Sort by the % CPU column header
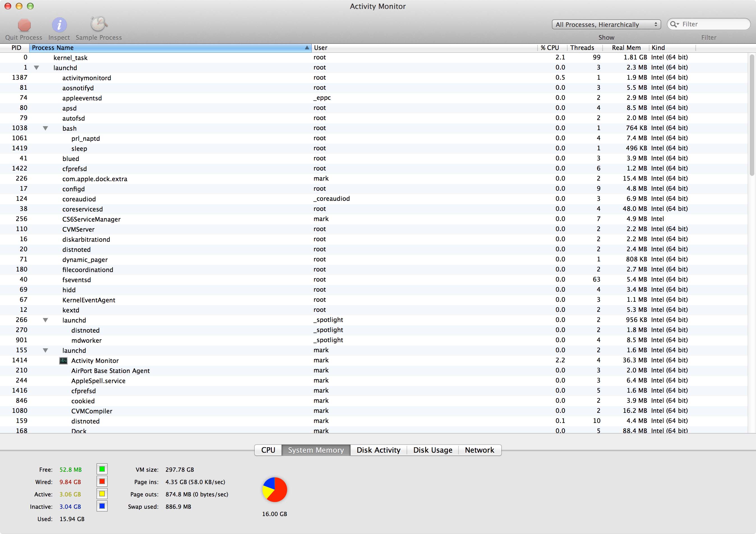756x534 pixels. tap(552, 48)
